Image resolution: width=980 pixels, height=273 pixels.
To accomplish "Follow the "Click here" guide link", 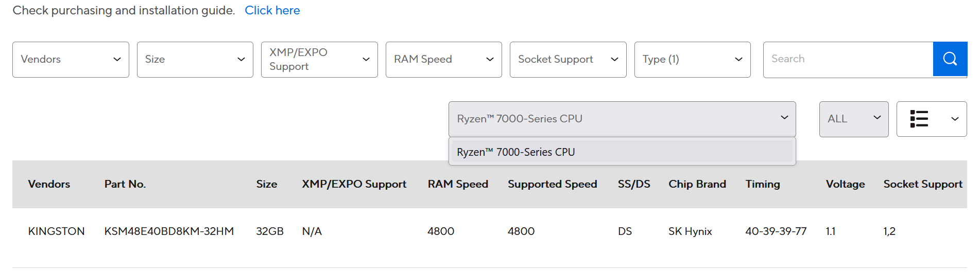I will coord(272,10).
